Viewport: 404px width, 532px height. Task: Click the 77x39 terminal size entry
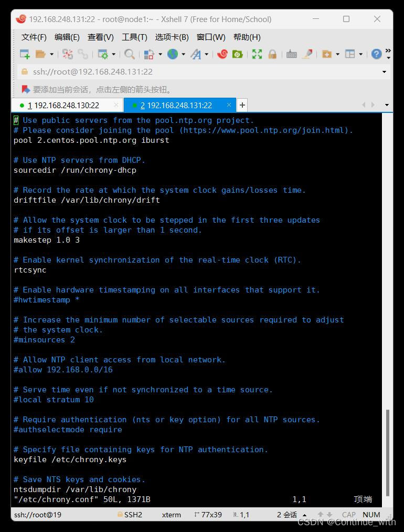[x=208, y=515]
